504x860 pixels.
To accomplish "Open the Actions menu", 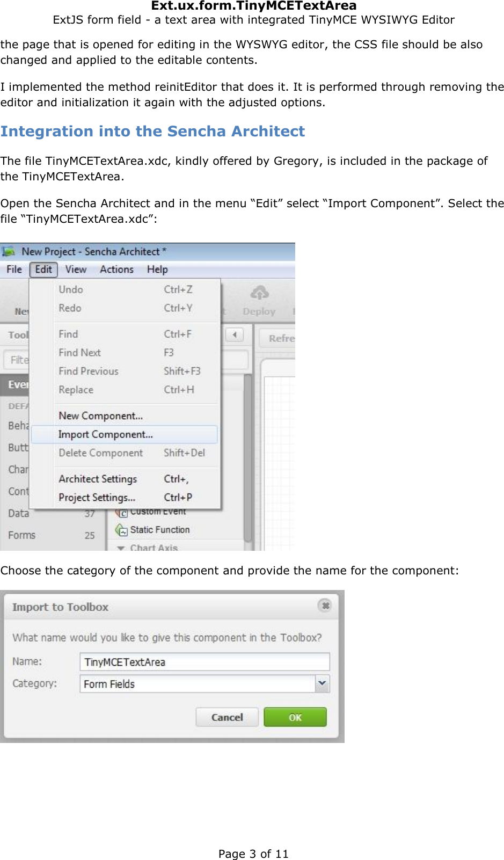I will point(116,269).
